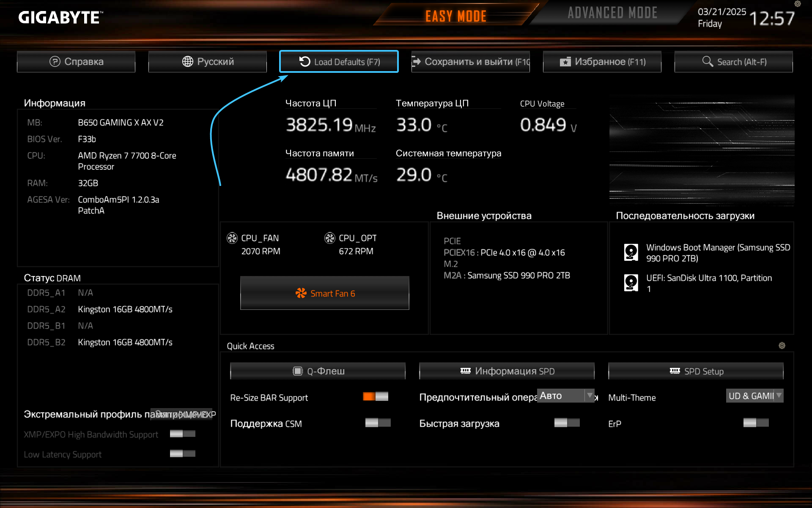Open Multi-Theme UD & GAMING dropdown
This screenshot has width=812, height=508.
(x=755, y=395)
